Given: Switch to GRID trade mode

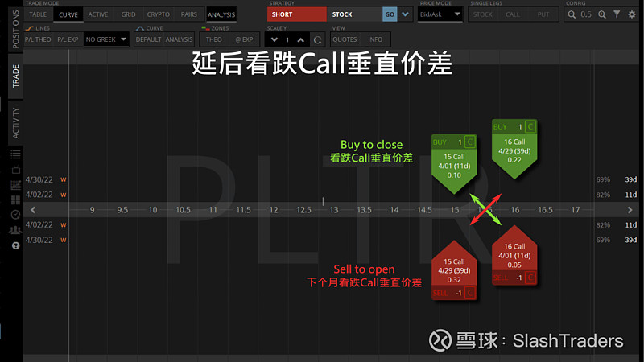Looking at the screenshot, I should click(x=128, y=14).
